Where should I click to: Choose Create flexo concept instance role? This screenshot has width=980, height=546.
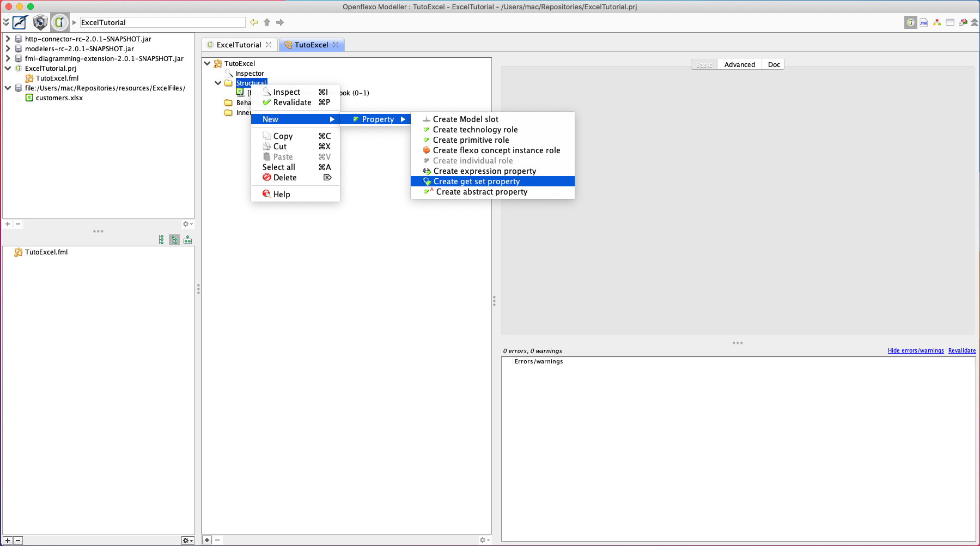pos(492,150)
